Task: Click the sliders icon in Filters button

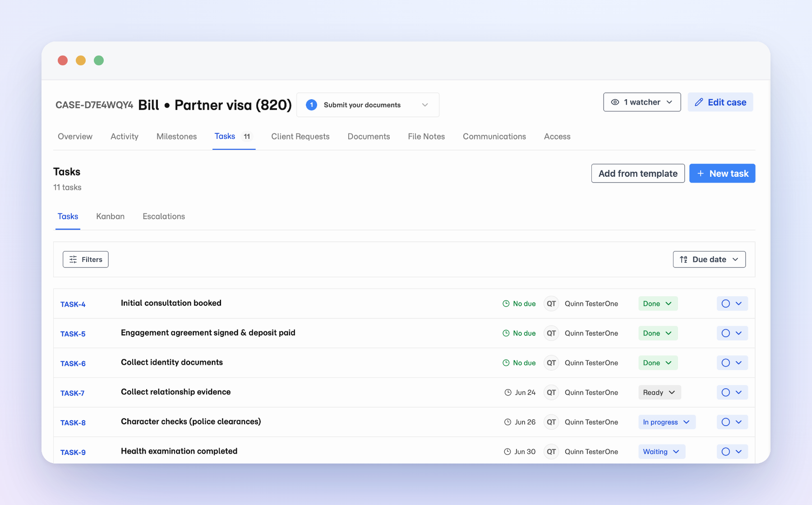Action: tap(73, 260)
